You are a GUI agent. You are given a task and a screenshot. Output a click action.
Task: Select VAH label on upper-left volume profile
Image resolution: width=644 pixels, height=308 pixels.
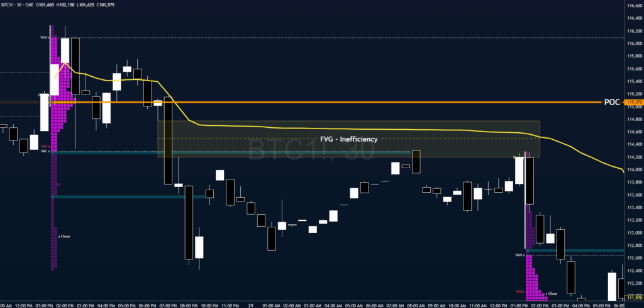pos(45,38)
